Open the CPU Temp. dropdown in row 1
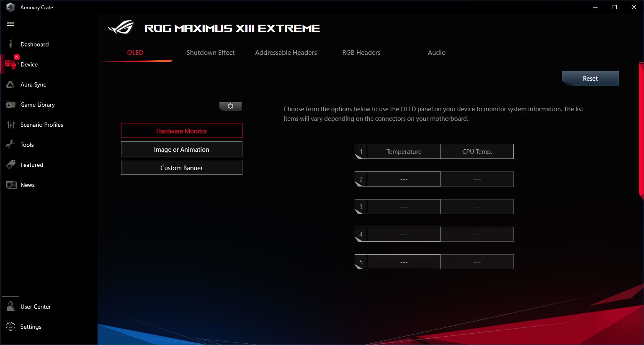Image resolution: width=644 pixels, height=345 pixels. pyautogui.click(x=477, y=151)
